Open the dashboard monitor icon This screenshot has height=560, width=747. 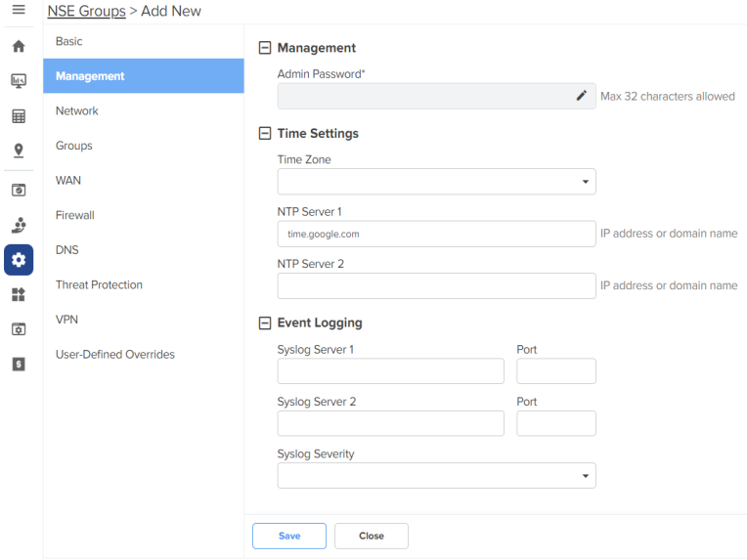tap(19, 81)
